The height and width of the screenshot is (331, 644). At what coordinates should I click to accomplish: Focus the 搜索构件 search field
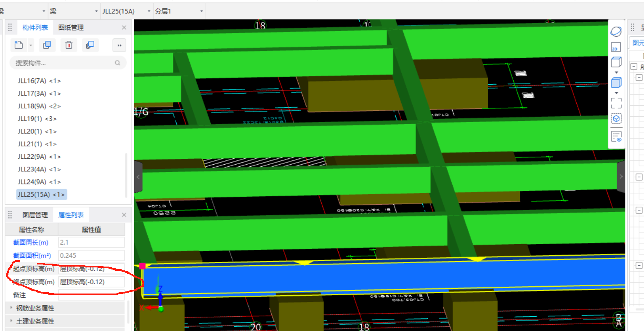pos(68,63)
